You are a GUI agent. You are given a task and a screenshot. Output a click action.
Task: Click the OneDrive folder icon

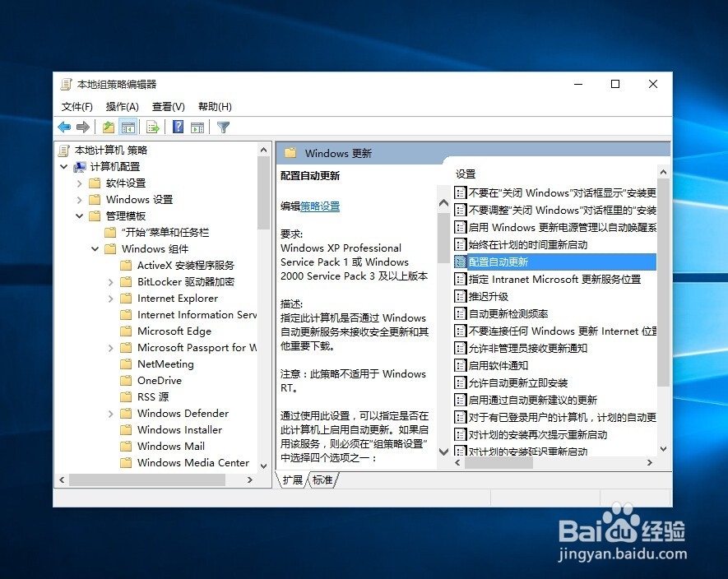[126, 380]
